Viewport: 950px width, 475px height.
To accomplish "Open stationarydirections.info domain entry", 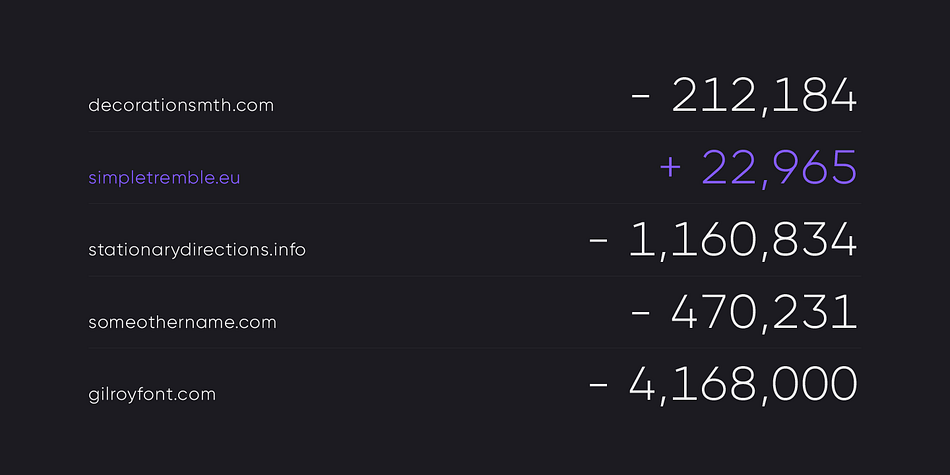I will tap(197, 250).
